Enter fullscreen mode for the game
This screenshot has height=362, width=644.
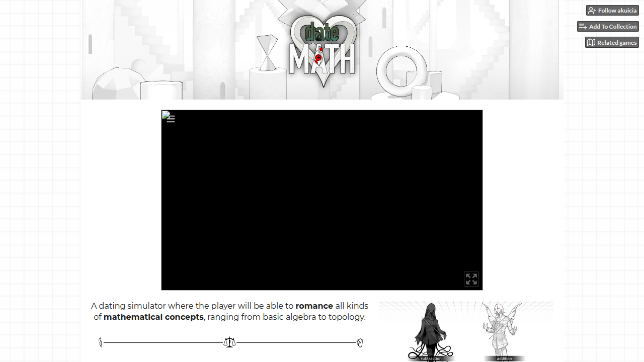[471, 279]
